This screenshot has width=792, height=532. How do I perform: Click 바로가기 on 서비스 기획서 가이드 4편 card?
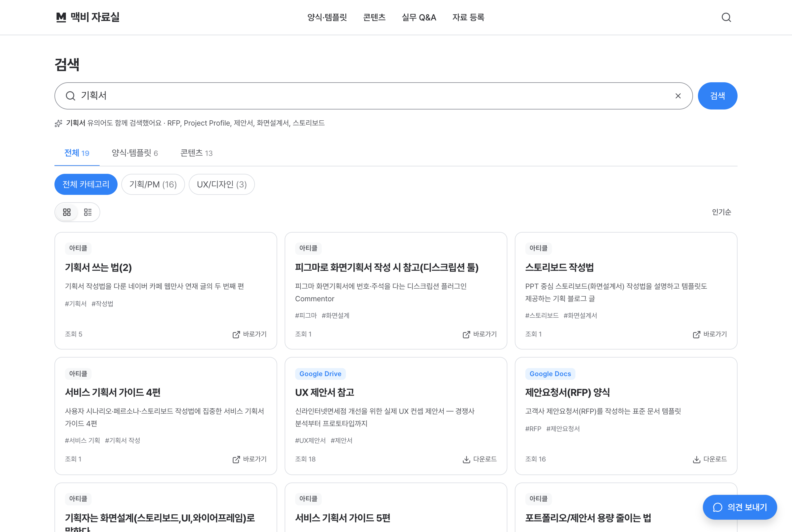pos(249,459)
